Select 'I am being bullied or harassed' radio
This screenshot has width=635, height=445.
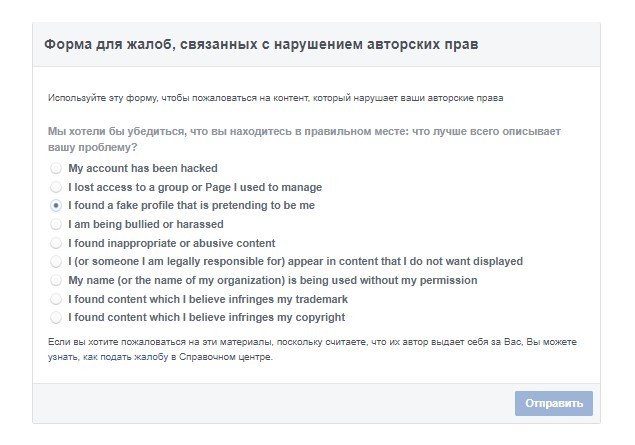point(55,224)
